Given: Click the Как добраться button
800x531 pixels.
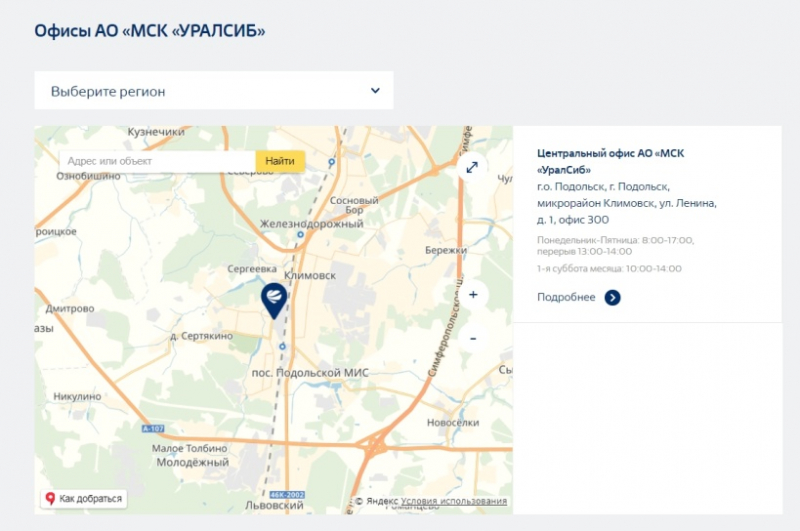Looking at the screenshot, I should 83,498.
